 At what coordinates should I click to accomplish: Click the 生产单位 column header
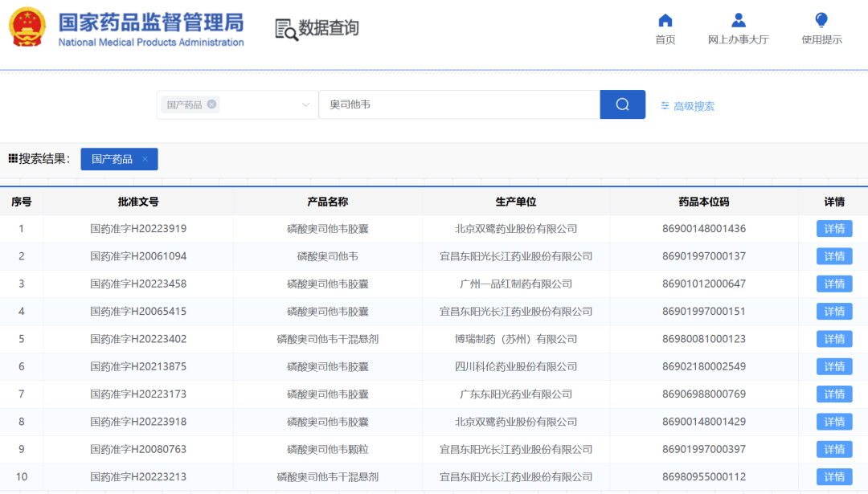coord(516,202)
